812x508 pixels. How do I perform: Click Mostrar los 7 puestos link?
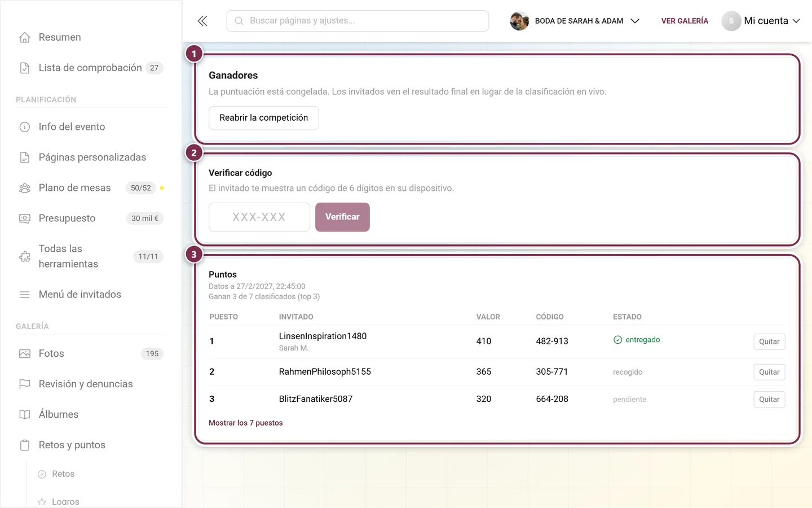pos(246,423)
